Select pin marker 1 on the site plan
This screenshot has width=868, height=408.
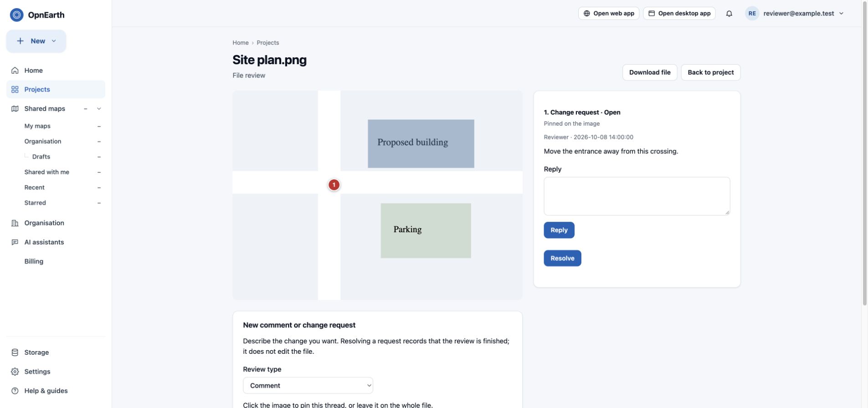(x=334, y=185)
